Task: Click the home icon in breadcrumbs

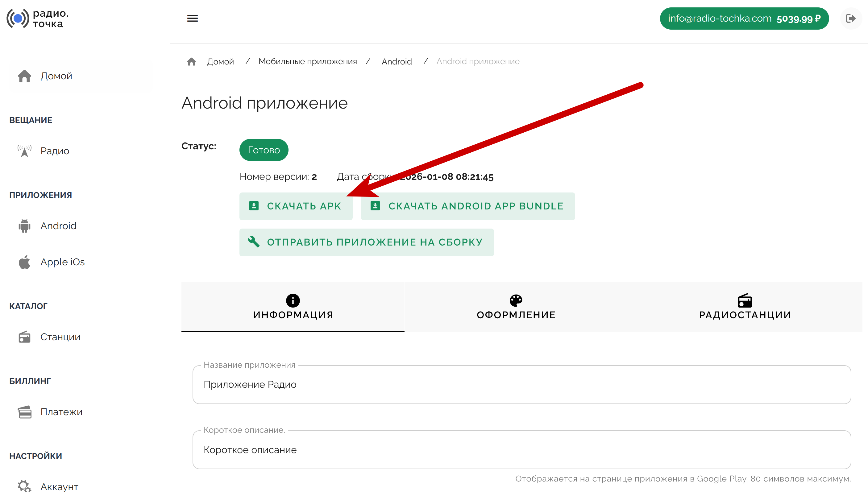Action: (191, 61)
